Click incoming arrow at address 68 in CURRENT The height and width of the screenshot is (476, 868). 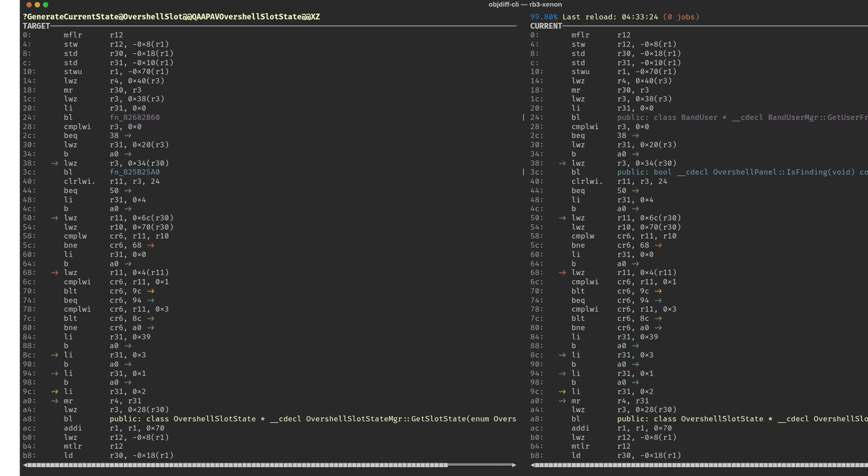[x=562, y=273]
